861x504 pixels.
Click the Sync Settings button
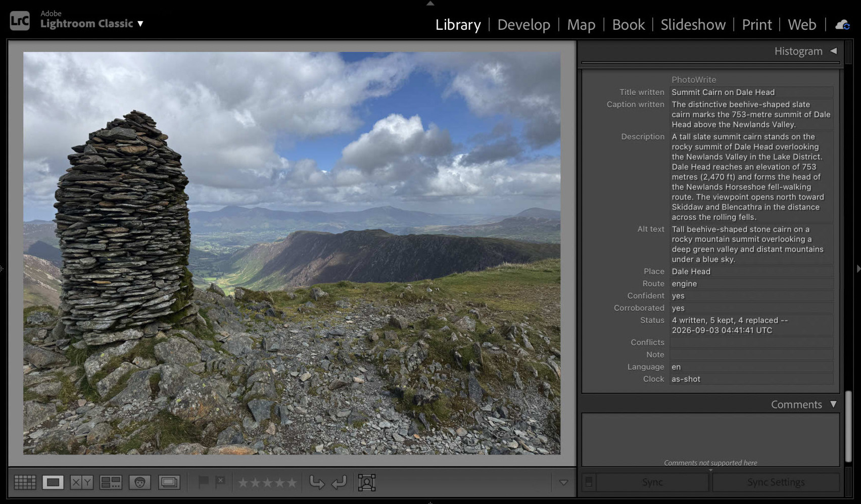[x=776, y=482]
